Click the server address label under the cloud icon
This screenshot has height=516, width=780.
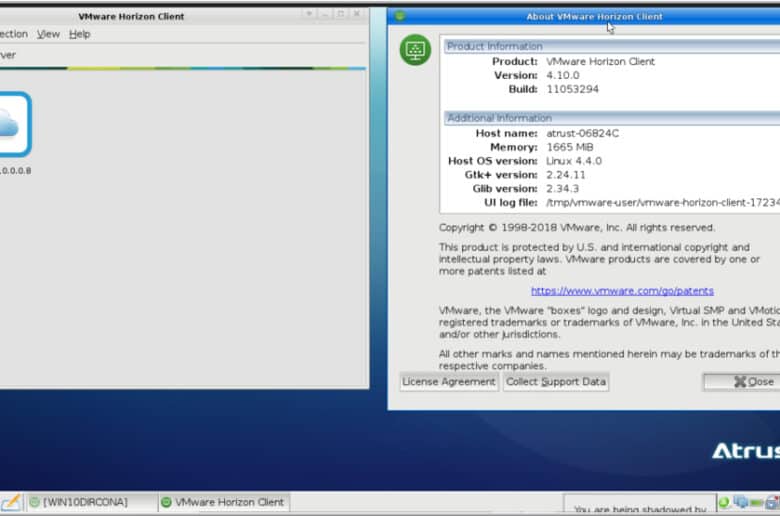tap(15, 171)
